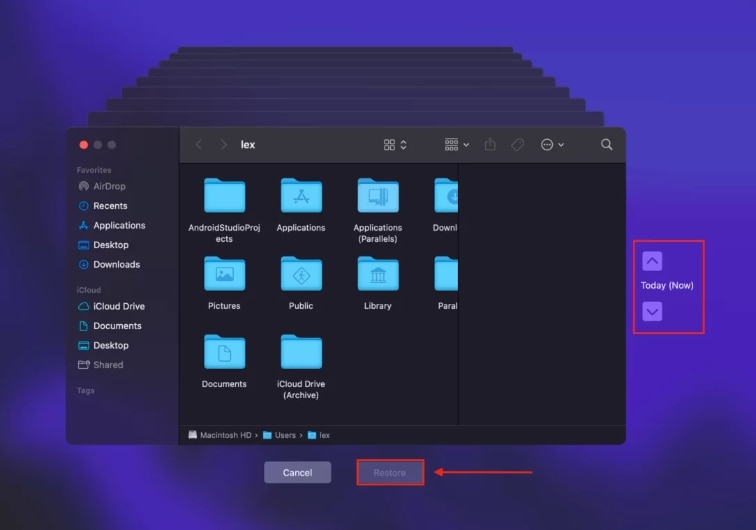Click the Restore button
Viewport: 756px width, 530px height.
pos(390,472)
